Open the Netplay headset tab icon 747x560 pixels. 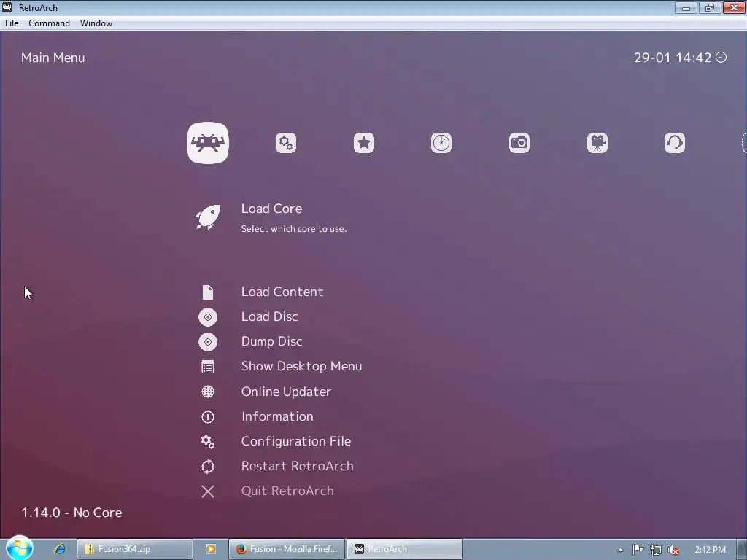pyautogui.click(x=675, y=143)
